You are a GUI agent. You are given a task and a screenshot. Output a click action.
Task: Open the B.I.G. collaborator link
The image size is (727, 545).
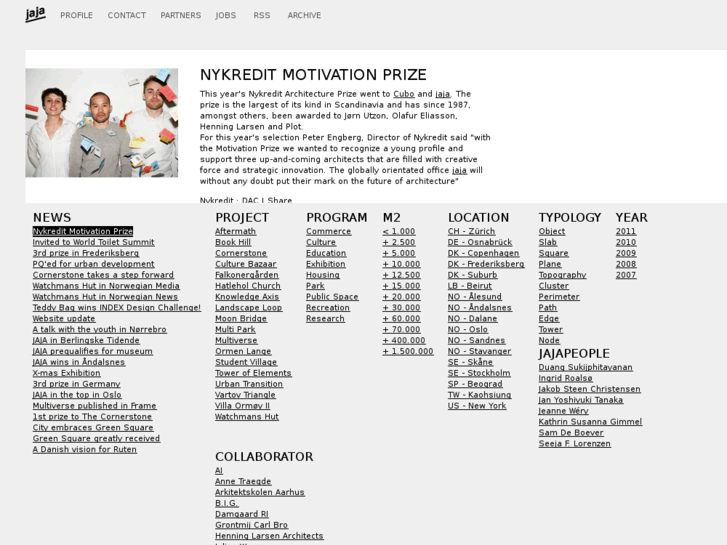click(x=227, y=503)
